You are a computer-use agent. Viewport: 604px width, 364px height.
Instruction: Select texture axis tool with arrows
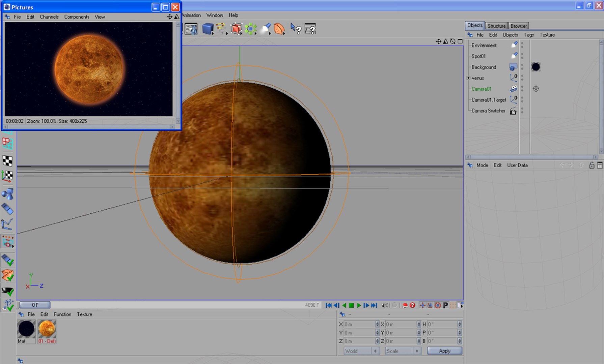coord(7,176)
